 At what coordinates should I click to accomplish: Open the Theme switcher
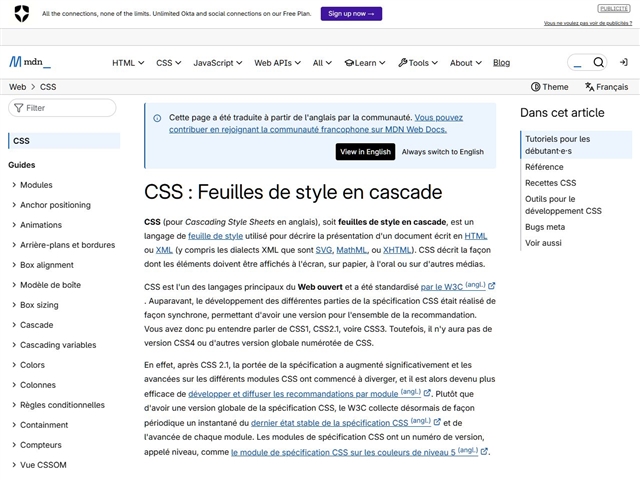(x=549, y=87)
